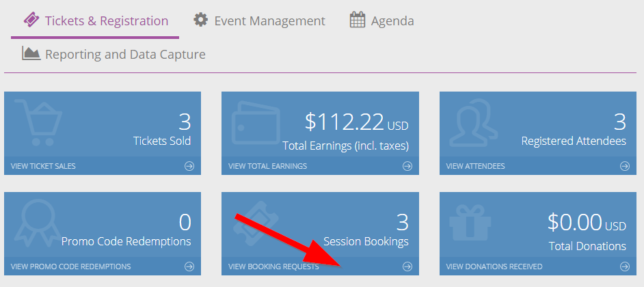Open the View Donations Received link
This screenshot has width=644, height=287.
pos(494,266)
